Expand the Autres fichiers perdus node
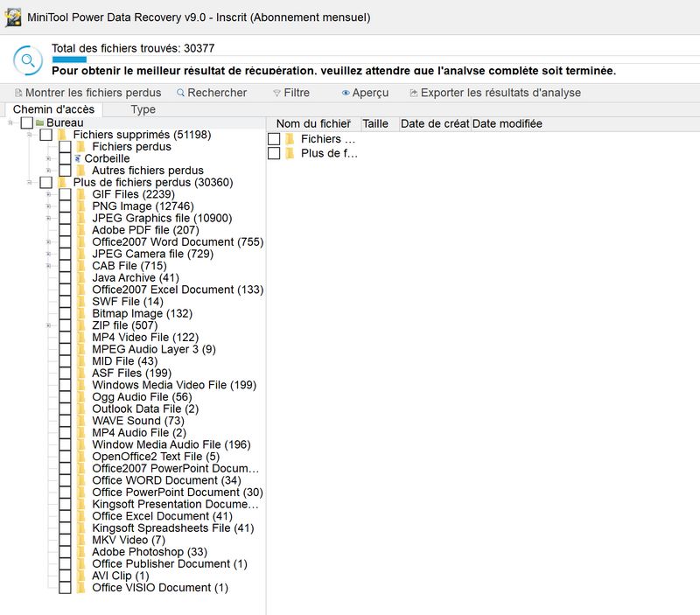 click(49, 171)
